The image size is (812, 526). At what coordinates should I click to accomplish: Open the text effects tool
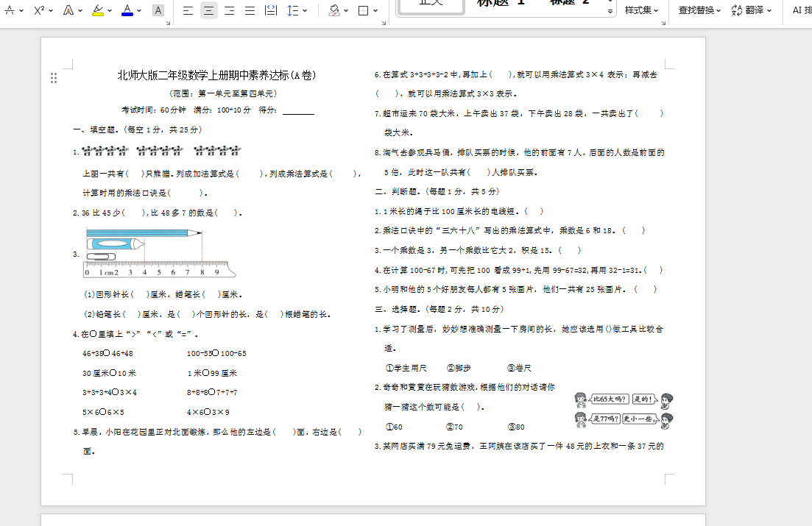[68, 10]
